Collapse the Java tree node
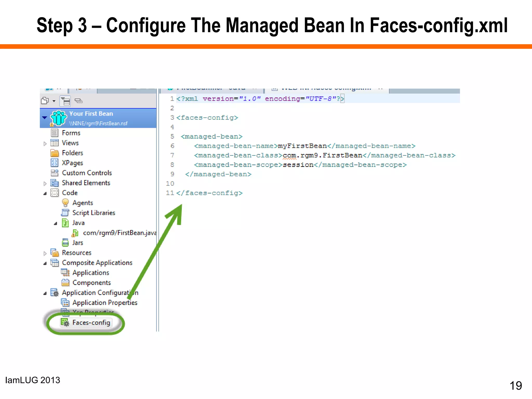This screenshot has height=399, width=532. 55,223
